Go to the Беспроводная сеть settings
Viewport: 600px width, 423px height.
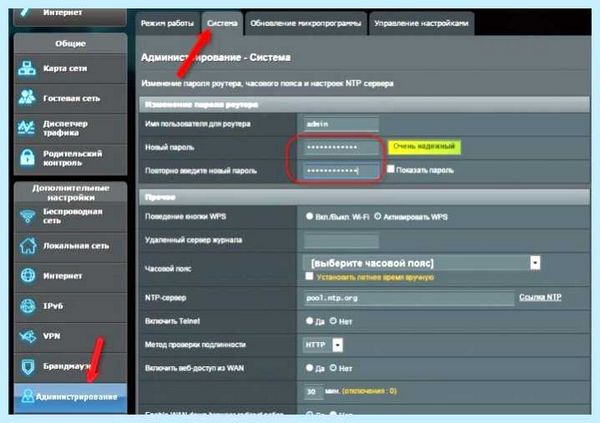(70, 217)
